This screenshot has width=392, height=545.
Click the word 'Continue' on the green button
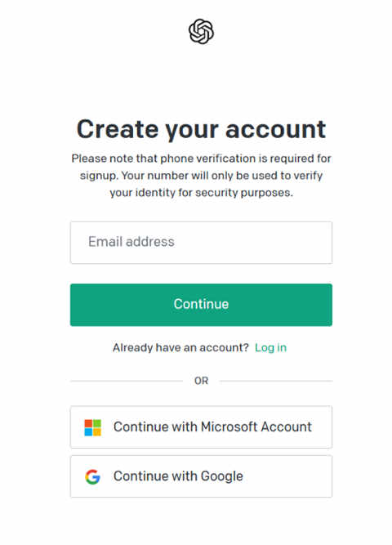[x=201, y=304]
